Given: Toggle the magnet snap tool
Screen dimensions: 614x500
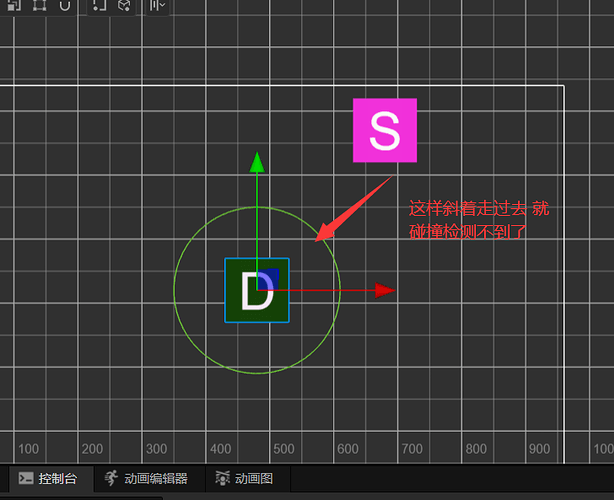Looking at the screenshot, I should [65, 5].
